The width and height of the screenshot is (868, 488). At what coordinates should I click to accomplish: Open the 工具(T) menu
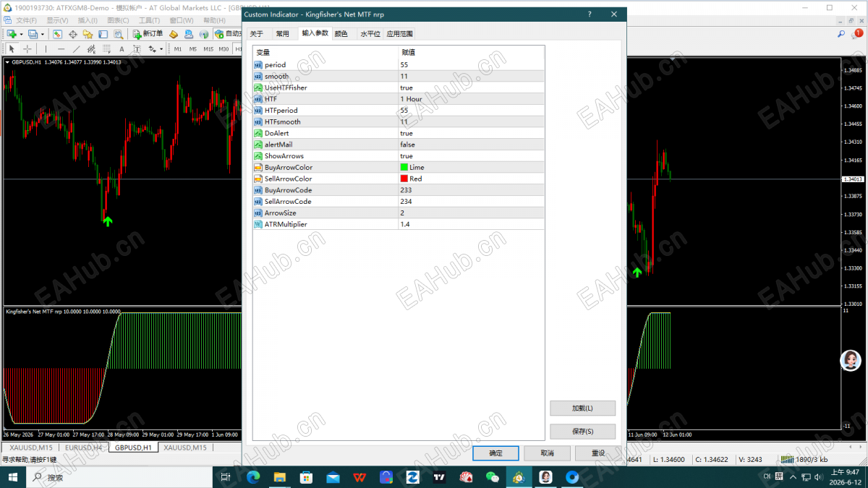(149, 20)
